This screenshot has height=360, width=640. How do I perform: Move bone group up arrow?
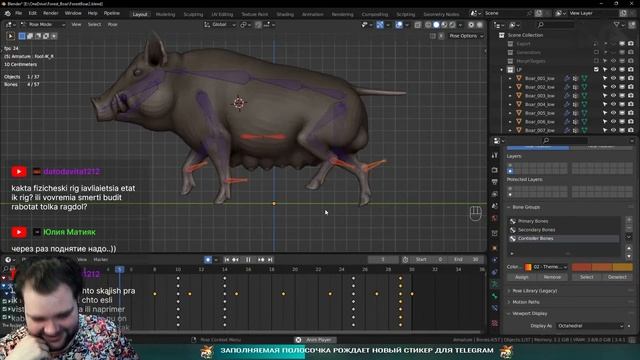pos(629,248)
